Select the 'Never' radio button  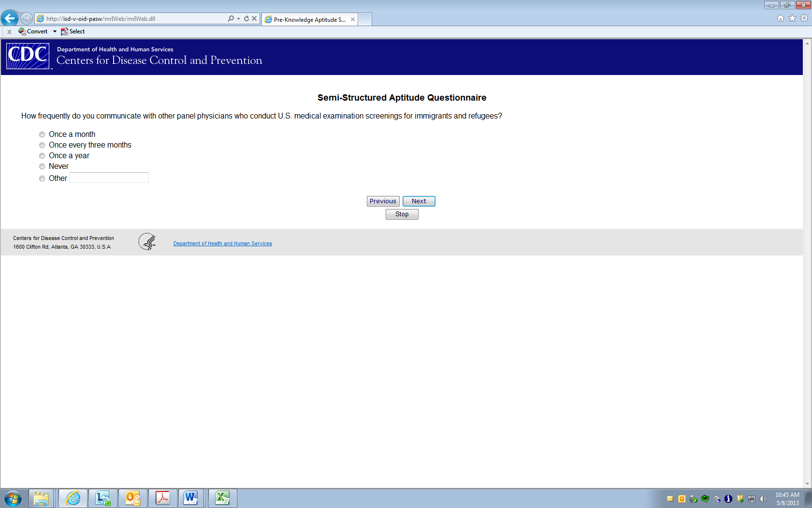point(42,166)
